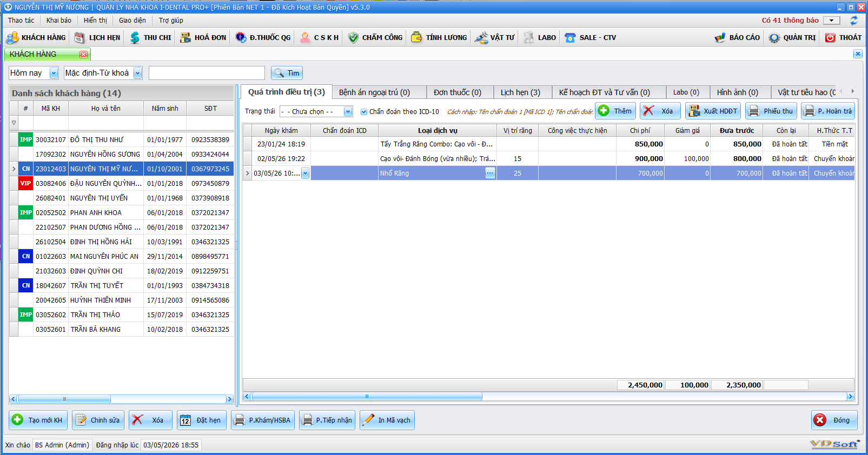Click Xuất HDĐT e-invoice export button
Screen dimensions: 868x455
pyautogui.click(x=713, y=111)
